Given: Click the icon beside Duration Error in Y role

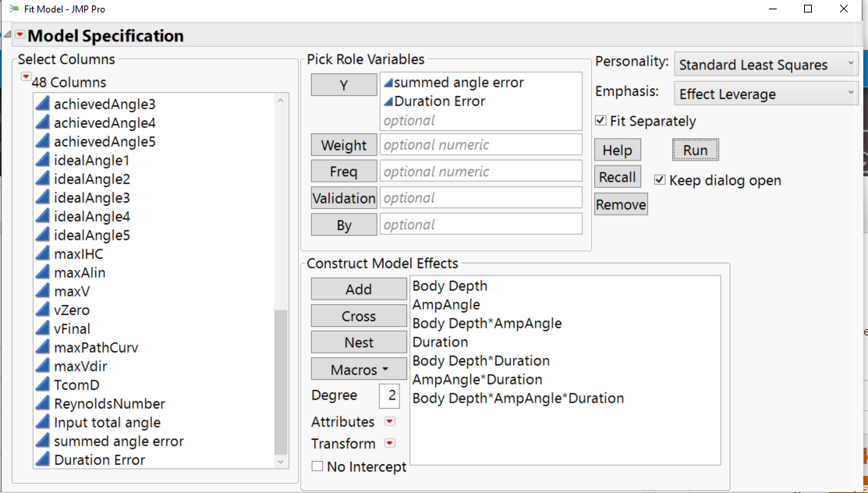Looking at the screenshot, I should [388, 101].
